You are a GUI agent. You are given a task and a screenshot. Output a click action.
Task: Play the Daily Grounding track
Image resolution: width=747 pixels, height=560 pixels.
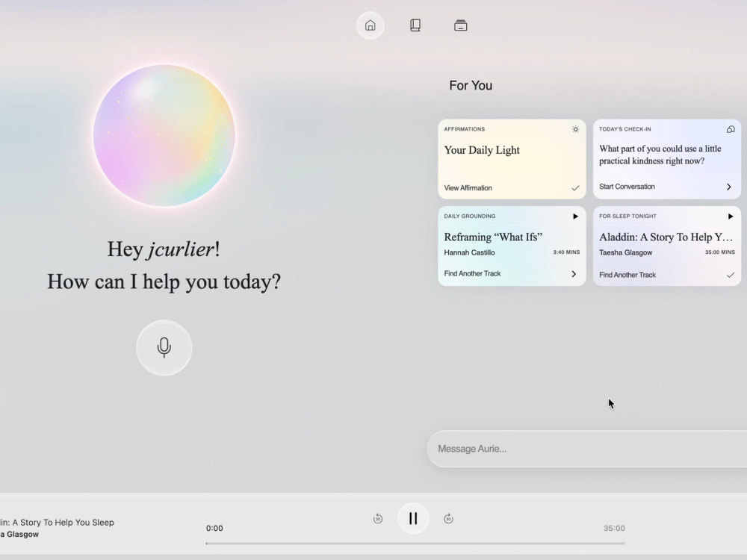point(575,217)
